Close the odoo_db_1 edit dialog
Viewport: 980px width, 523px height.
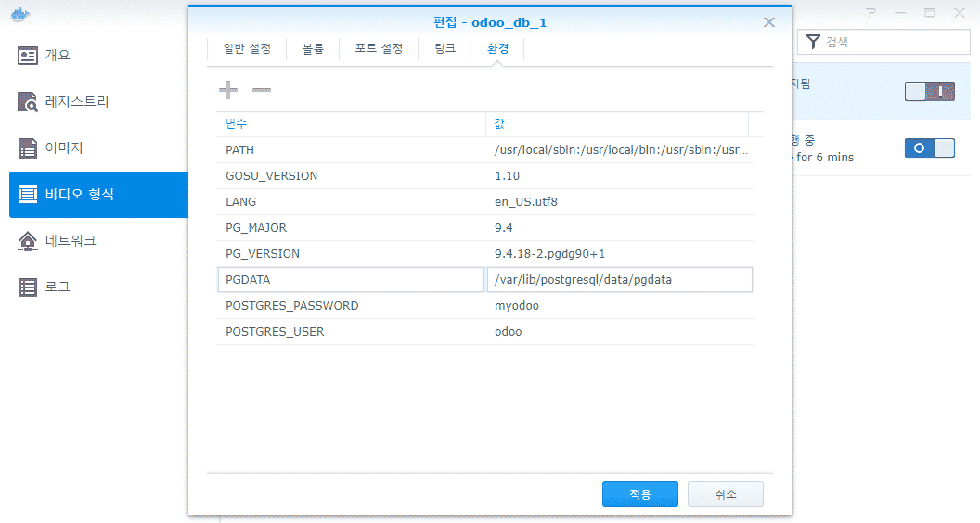tap(768, 22)
